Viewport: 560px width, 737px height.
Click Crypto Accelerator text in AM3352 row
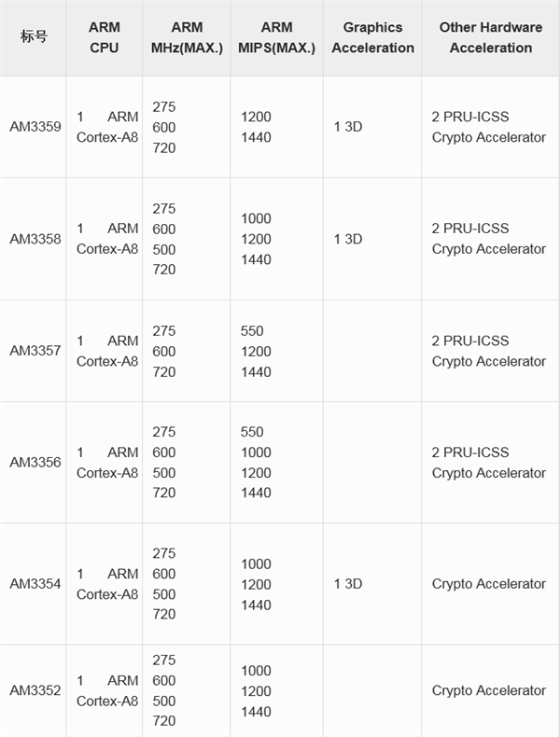[488, 690]
